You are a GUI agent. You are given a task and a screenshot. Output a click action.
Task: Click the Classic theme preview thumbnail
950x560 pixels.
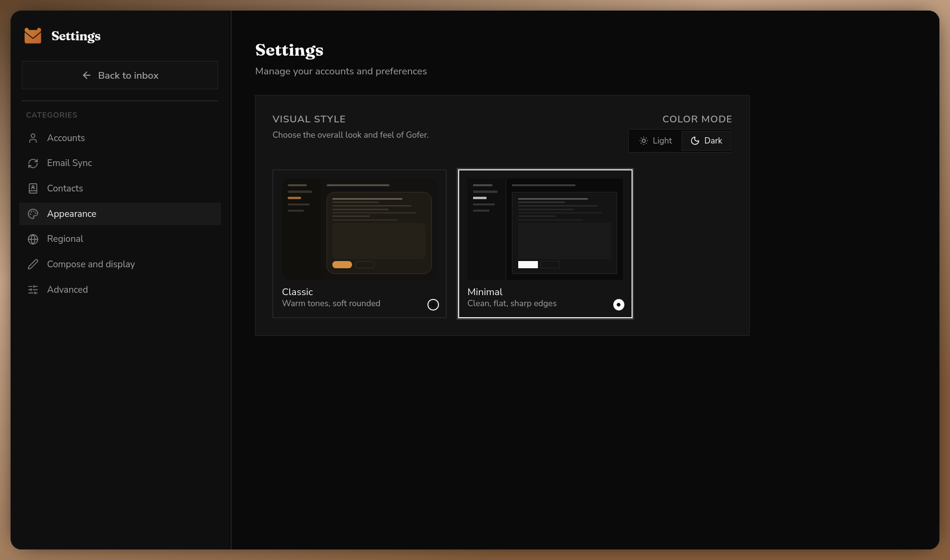pyautogui.click(x=360, y=229)
